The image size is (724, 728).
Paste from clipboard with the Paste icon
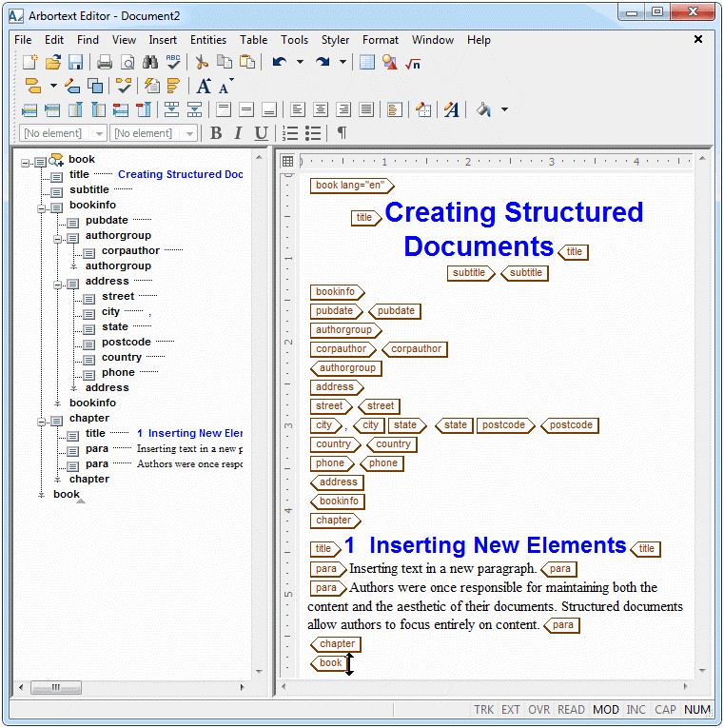(x=247, y=62)
